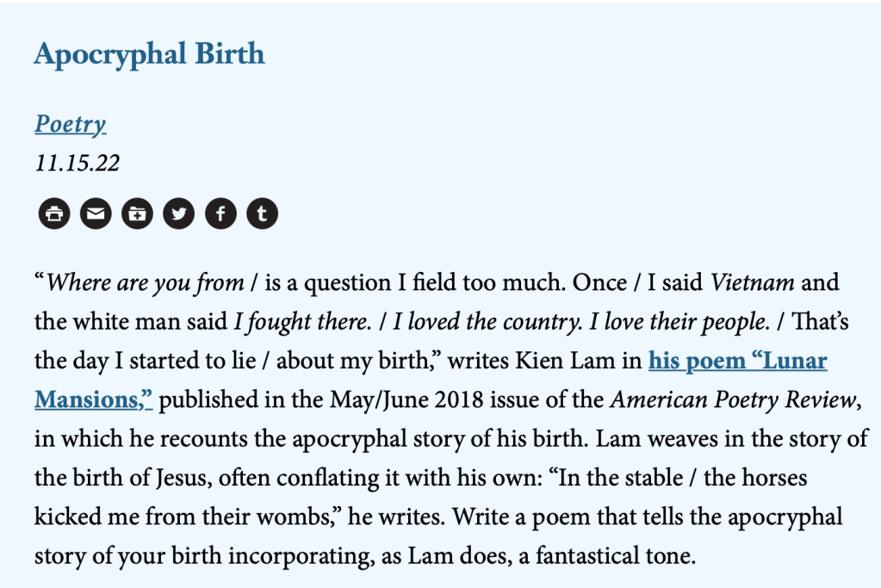The height and width of the screenshot is (588, 881).
Task: Open the "Lunar Mansions" poem link
Action: point(737,361)
